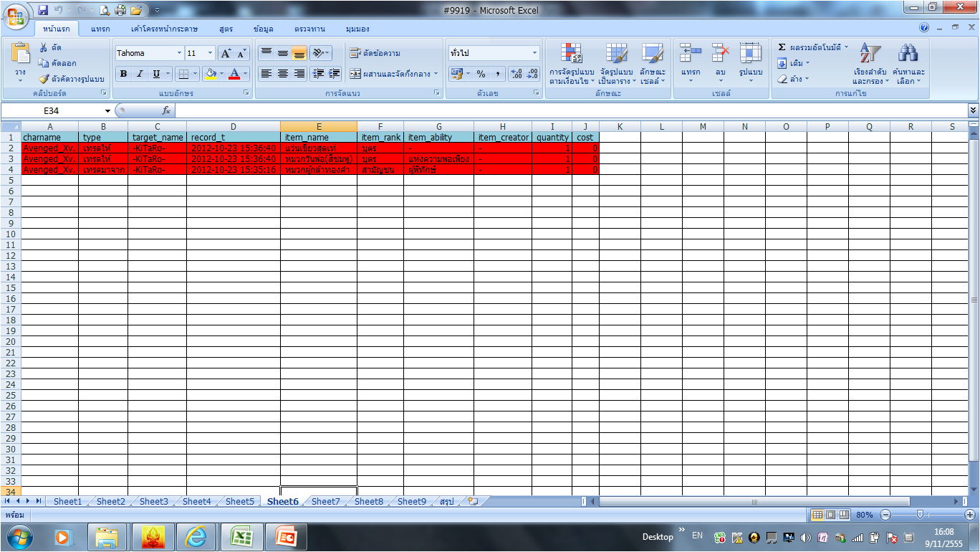The width and height of the screenshot is (980, 552).
Task: Click the Delete cells icon
Action: click(x=720, y=54)
